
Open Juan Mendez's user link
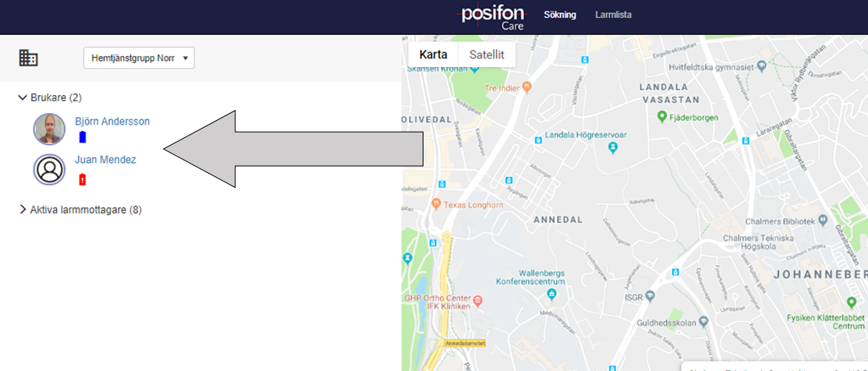[x=106, y=160]
